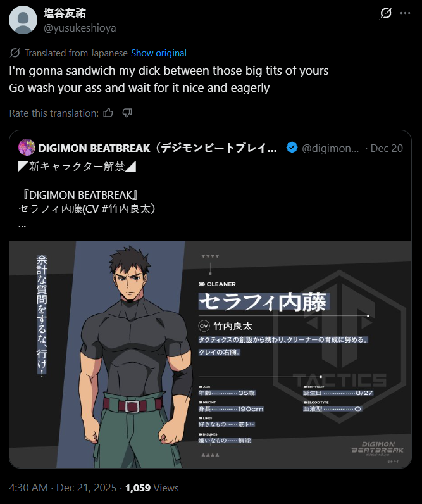Viewport: 422px width, 504px height.
Task: Open 塩谷友祐's profile avatar
Action: (x=23, y=20)
